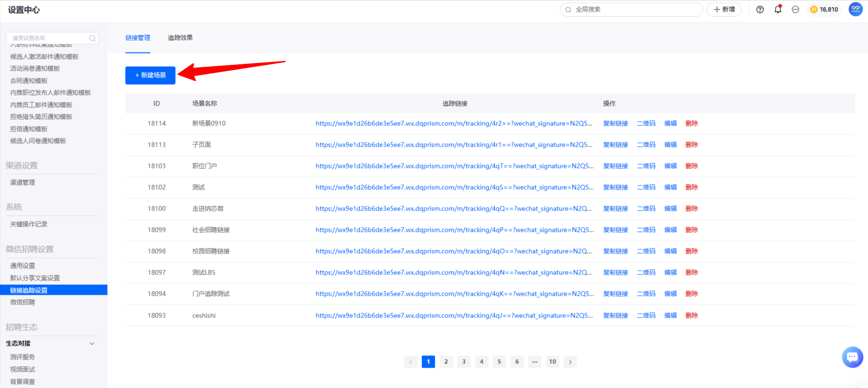Open tracking URL for 新场景0910
The height and width of the screenshot is (388, 868).
point(454,123)
